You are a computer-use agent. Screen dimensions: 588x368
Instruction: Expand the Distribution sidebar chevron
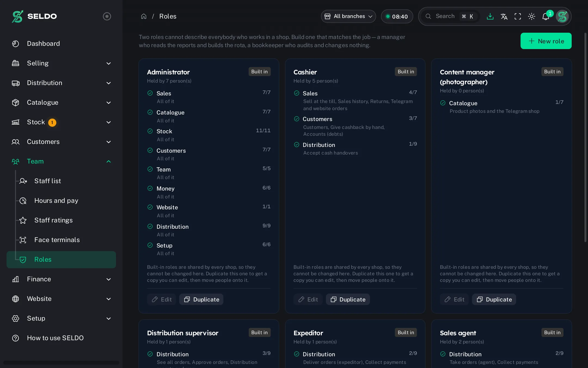(108, 83)
